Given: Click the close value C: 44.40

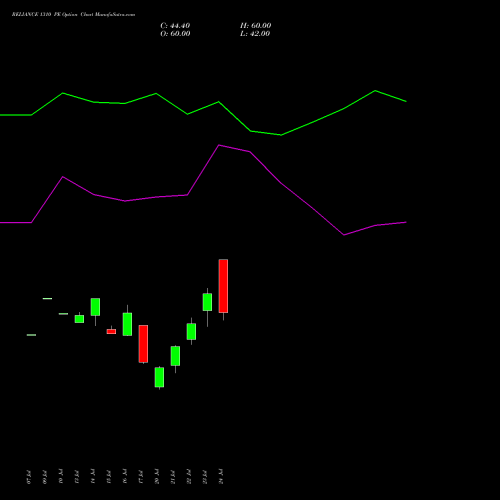Looking at the screenshot, I should pos(175,26).
